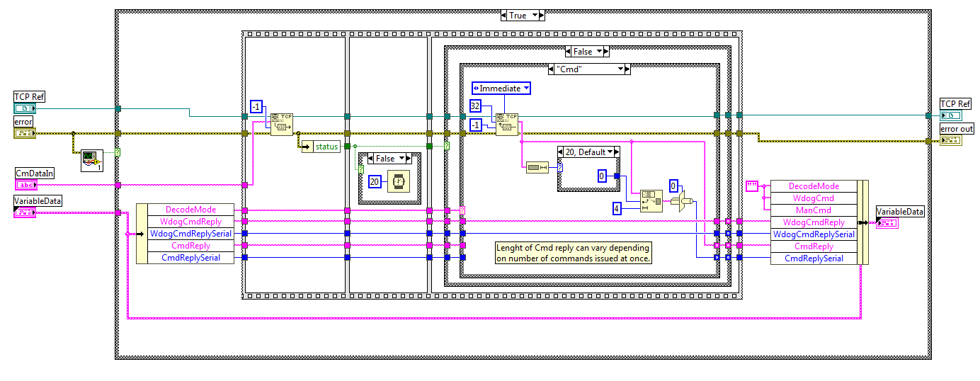Screen dimensions: 980x381
Task: Open the outer True case selector dropdown
Action: [x=536, y=15]
